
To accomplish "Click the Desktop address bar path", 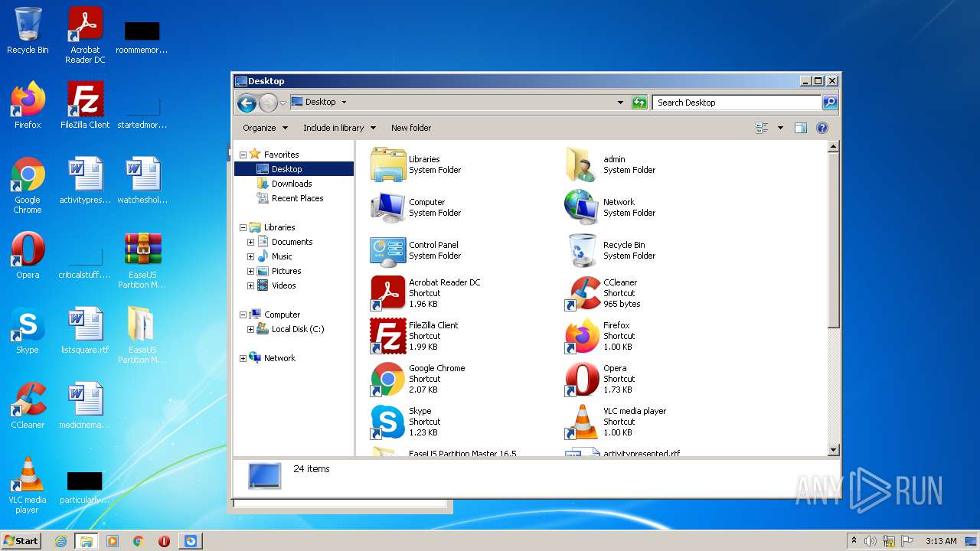I will (x=320, y=102).
